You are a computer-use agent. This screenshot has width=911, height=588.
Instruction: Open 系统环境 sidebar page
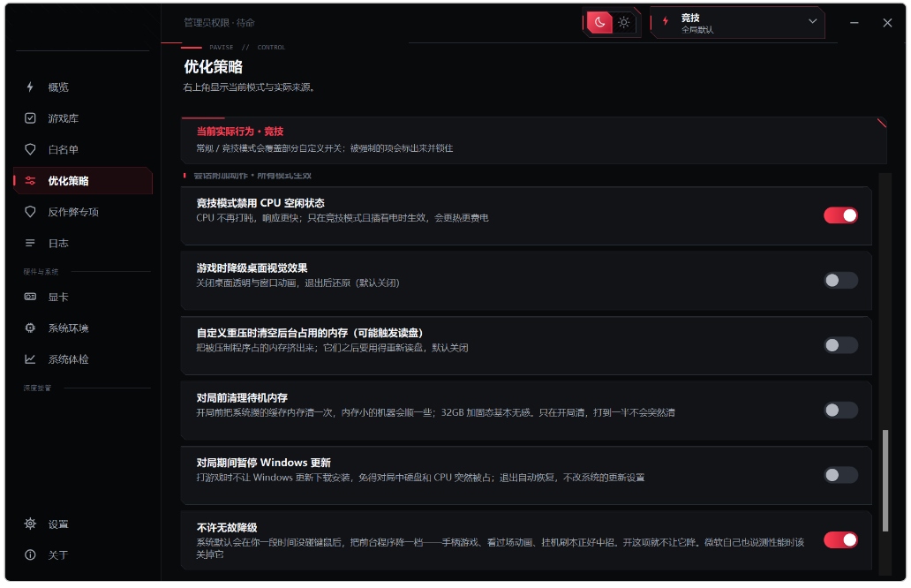(x=82, y=328)
